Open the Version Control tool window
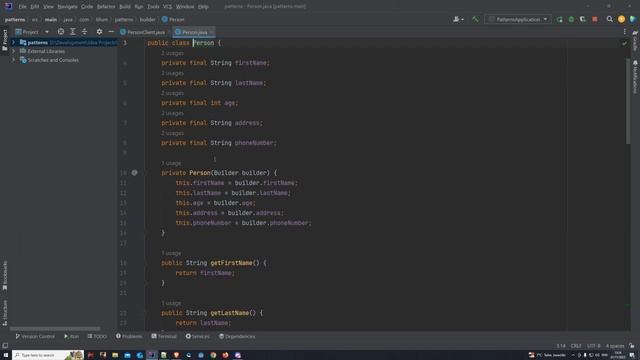 click(x=35, y=336)
